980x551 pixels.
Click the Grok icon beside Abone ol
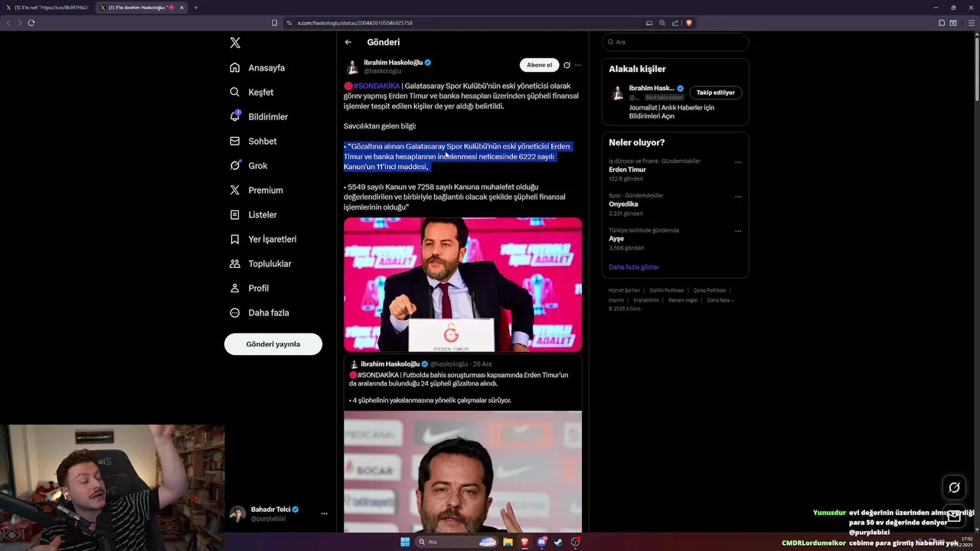tap(567, 65)
